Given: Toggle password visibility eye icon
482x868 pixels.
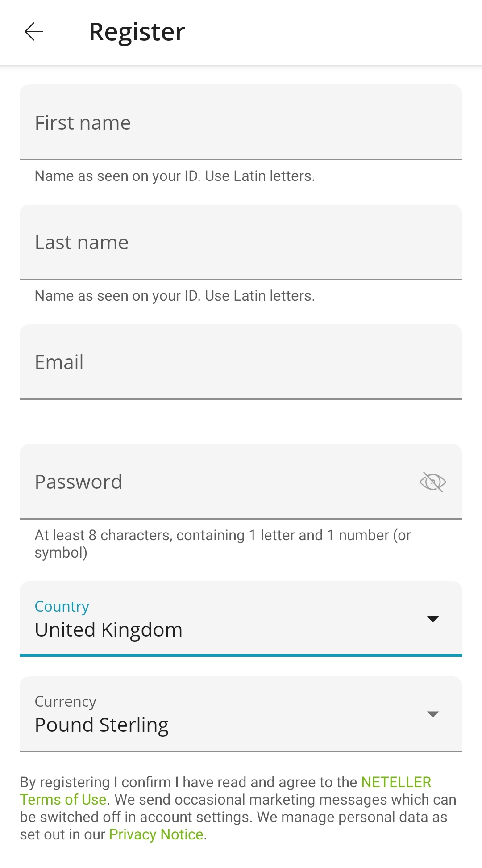Looking at the screenshot, I should click(x=432, y=482).
